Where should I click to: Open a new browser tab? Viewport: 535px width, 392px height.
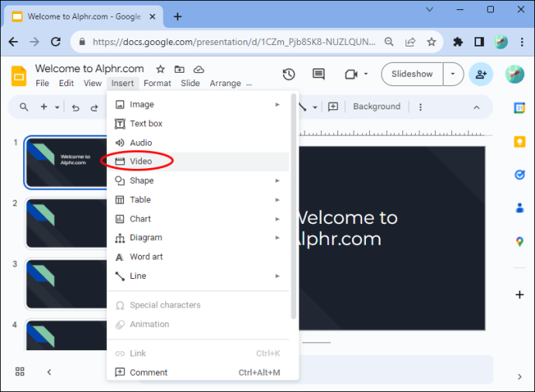pos(178,16)
